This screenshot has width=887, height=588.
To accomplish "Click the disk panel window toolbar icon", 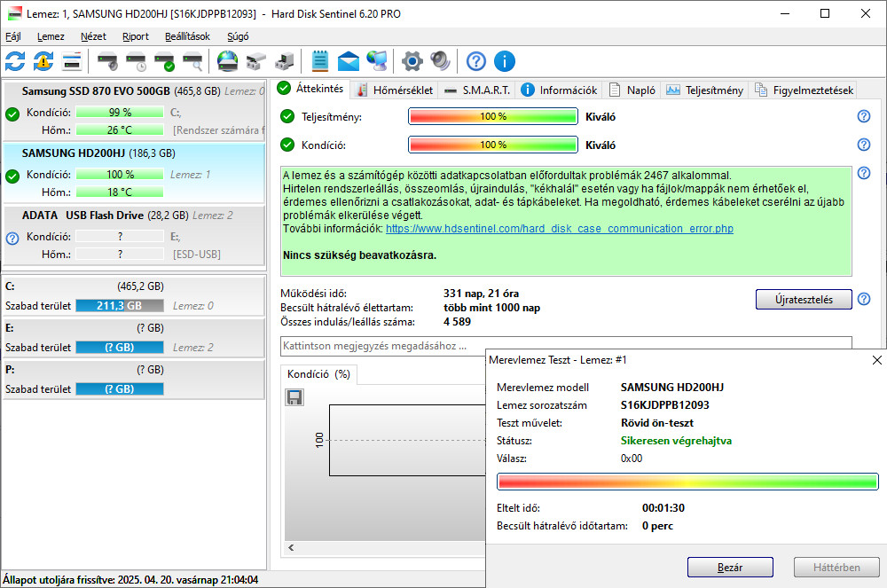I will [72, 61].
